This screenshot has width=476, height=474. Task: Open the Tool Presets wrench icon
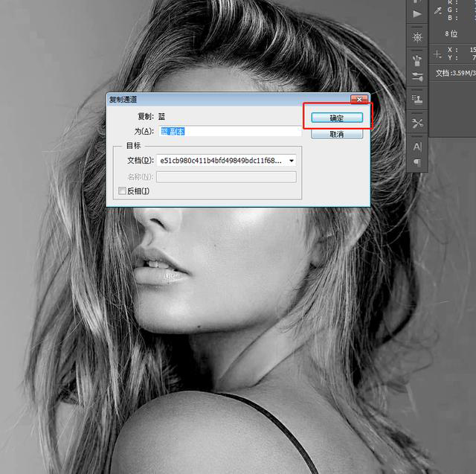(417, 124)
